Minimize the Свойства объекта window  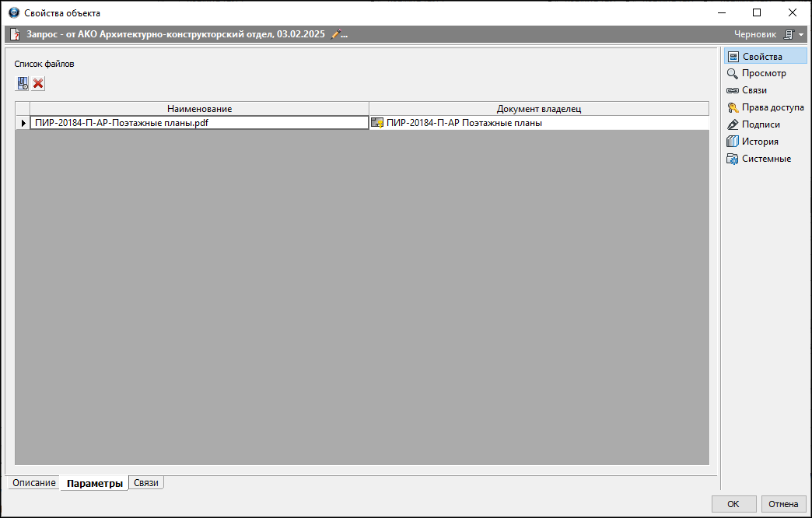721,13
